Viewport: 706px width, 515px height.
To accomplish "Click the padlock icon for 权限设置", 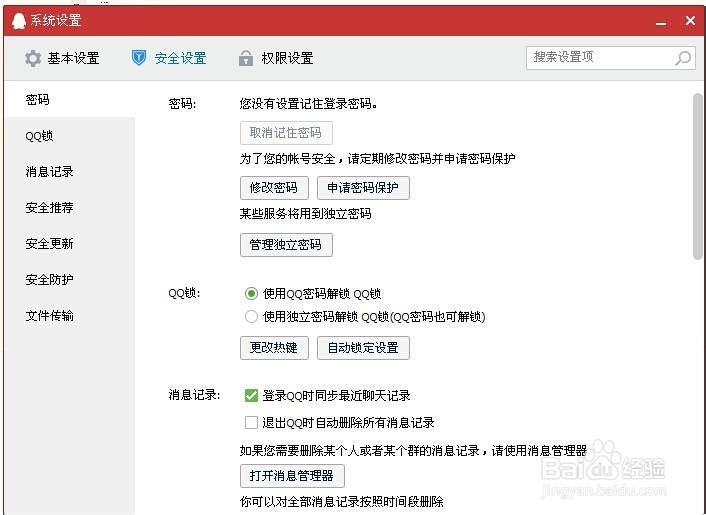I will point(245,58).
